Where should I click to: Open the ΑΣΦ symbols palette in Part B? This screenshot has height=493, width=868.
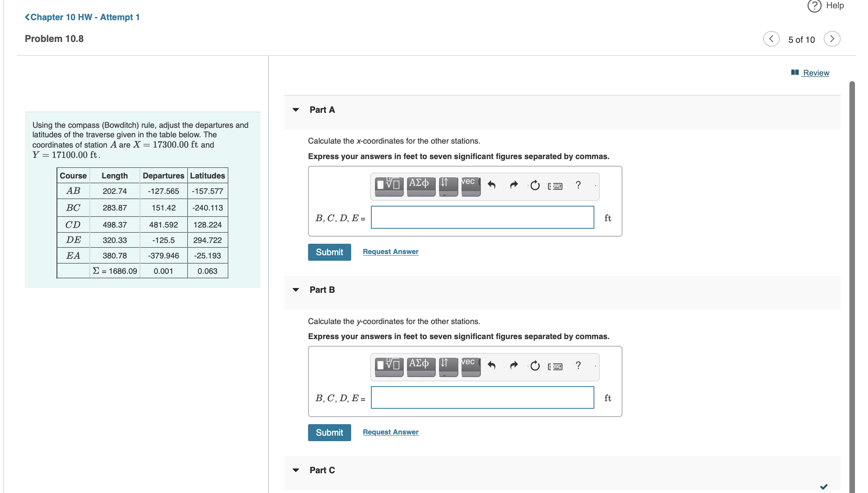421,366
